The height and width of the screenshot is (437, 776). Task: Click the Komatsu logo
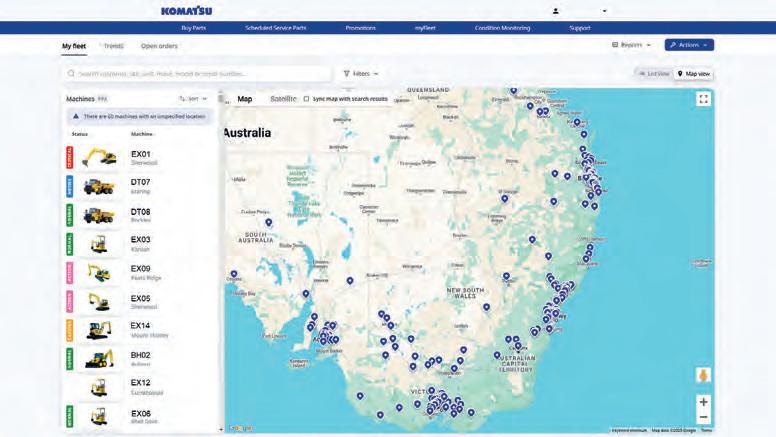187,10
